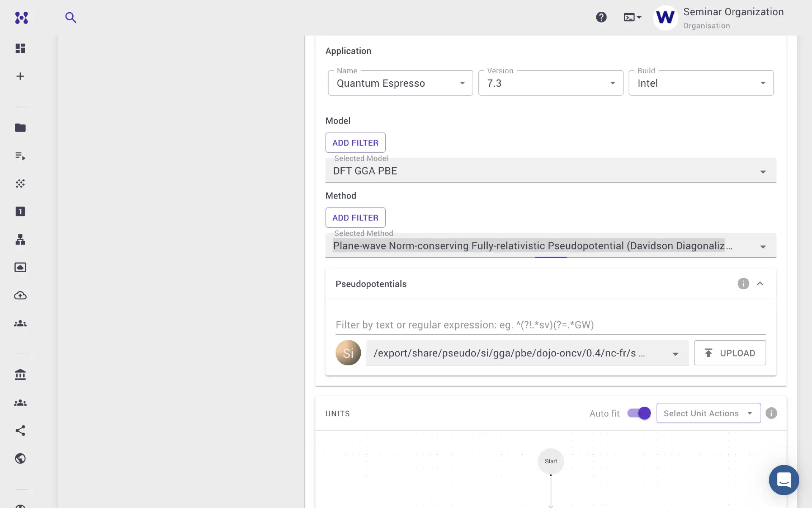The width and height of the screenshot is (812, 508).
Task: Click ADD FILTER under Model
Action: click(355, 143)
